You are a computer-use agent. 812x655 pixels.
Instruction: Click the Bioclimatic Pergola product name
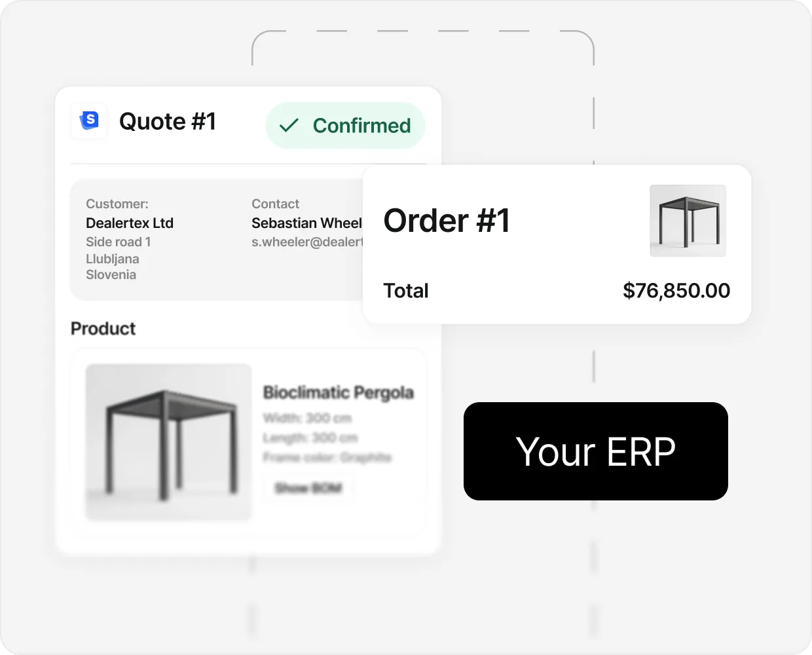click(339, 392)
